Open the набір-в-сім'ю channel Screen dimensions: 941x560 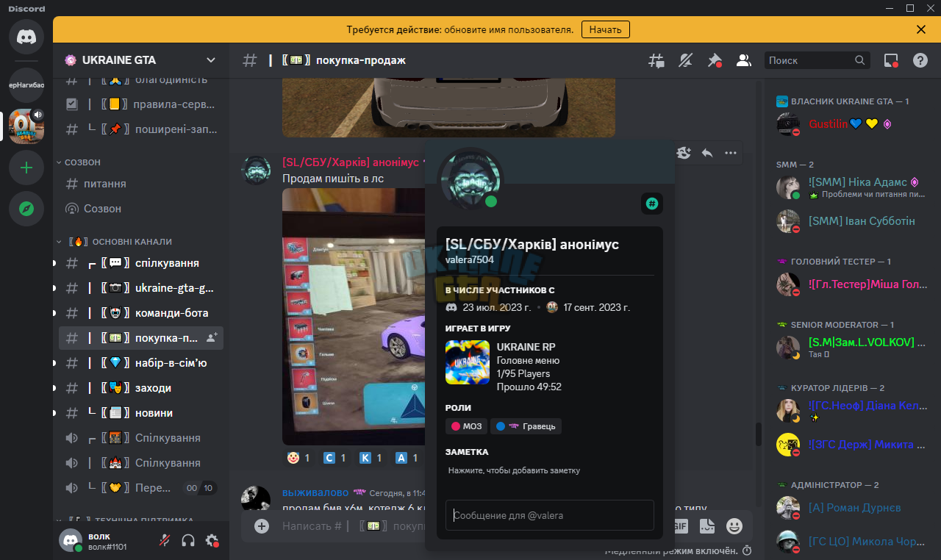tap(141, 363)
